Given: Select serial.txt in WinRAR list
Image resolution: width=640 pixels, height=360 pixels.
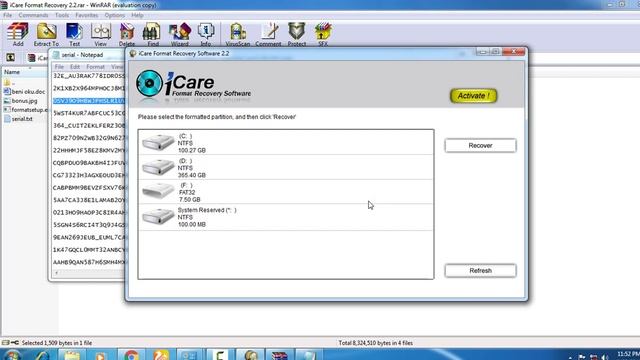Looking at the screenshot, I should click(x=18, y=119).
